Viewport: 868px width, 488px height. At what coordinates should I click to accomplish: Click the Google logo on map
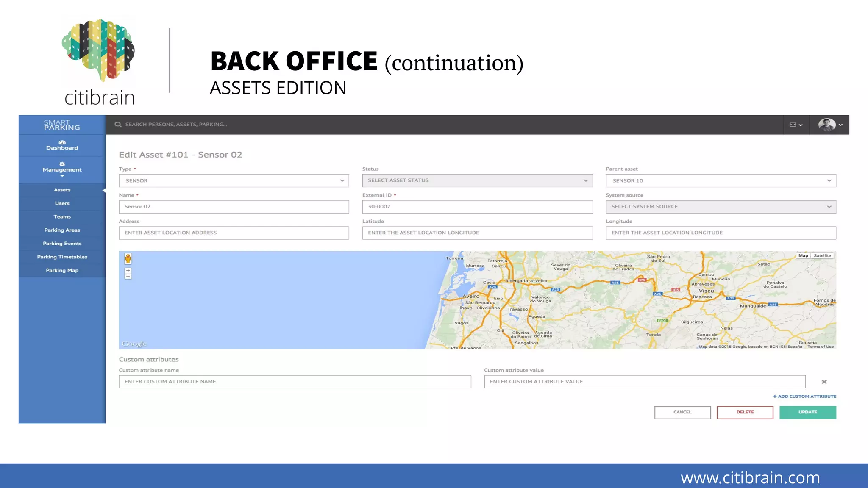(x=134, y=344)
